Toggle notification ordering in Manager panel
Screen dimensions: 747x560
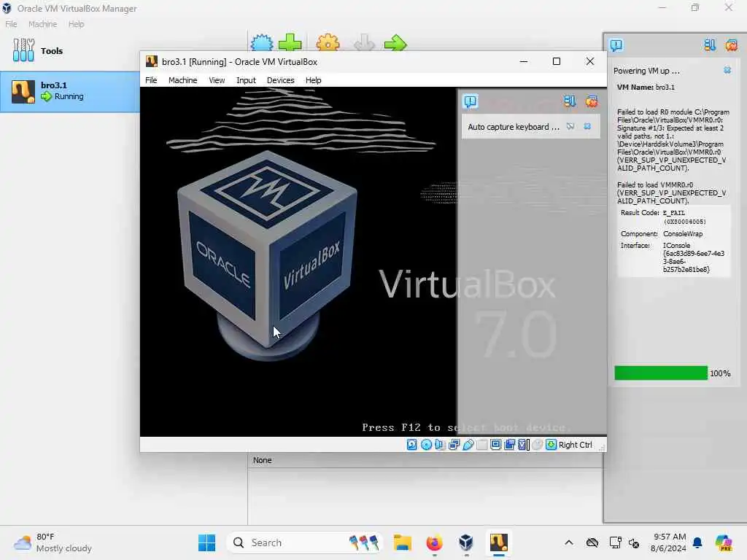coord(710,45)
